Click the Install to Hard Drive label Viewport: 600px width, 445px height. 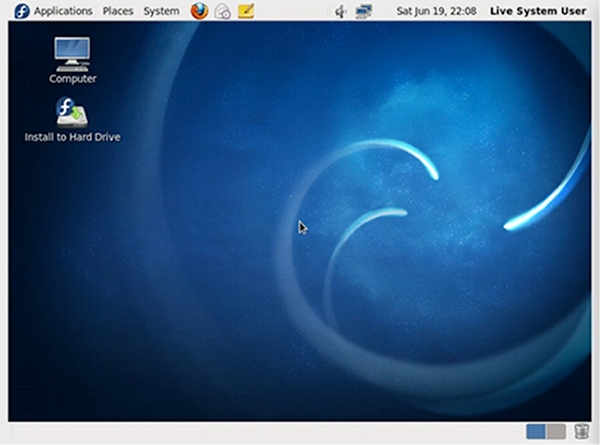click(73, 137)
